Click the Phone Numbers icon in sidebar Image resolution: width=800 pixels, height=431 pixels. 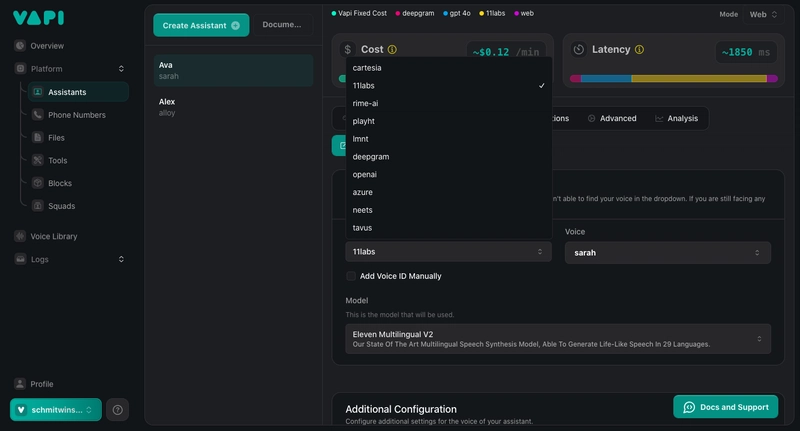click(x=38, y=115)
